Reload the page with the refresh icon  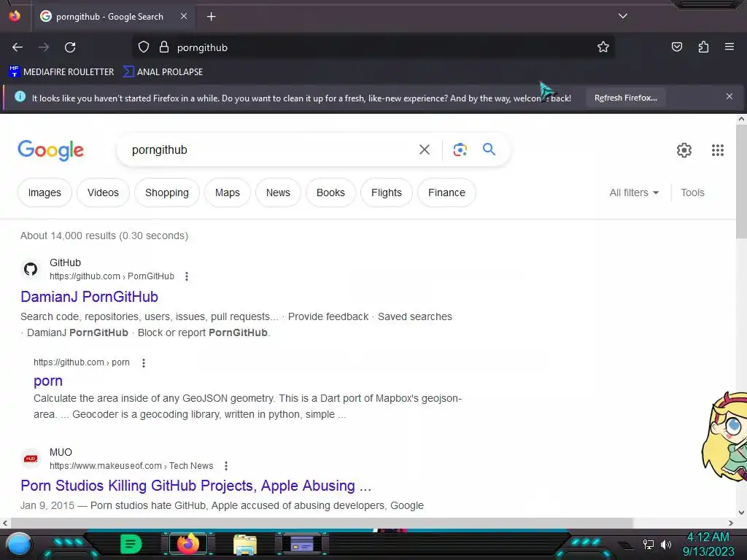coord(70,47)
